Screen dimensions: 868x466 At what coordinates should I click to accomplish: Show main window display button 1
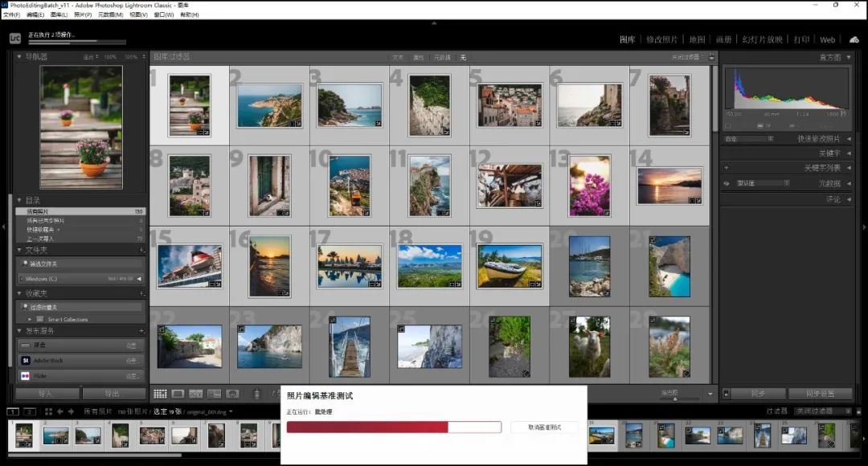point(12,411)
